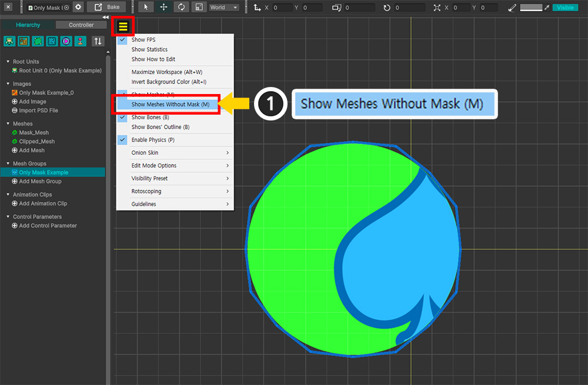Click the Bake button
The image size is (588, 385).
[106, 7]
